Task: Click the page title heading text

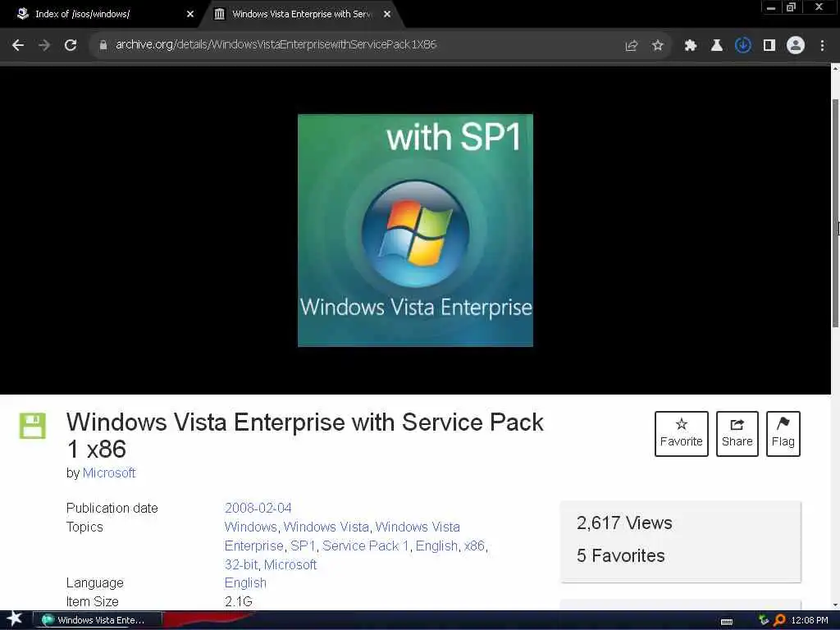Action: coord(305,436)
